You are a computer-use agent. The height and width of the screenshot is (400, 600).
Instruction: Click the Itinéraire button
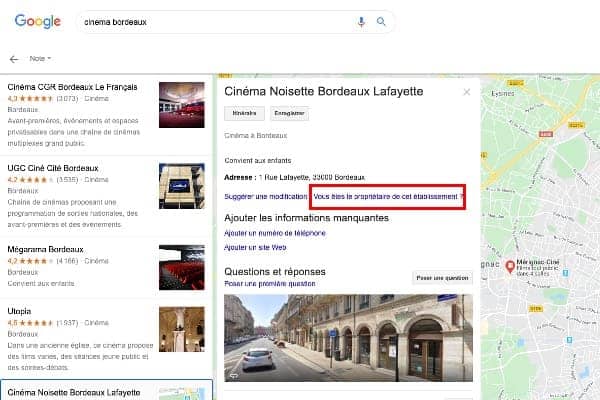click(244, 113)
